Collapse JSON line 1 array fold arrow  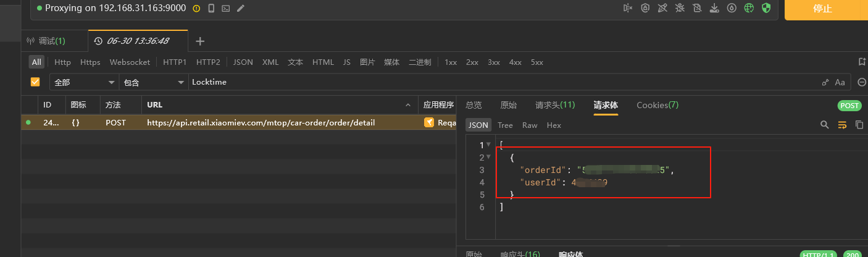tap(489, 145)
